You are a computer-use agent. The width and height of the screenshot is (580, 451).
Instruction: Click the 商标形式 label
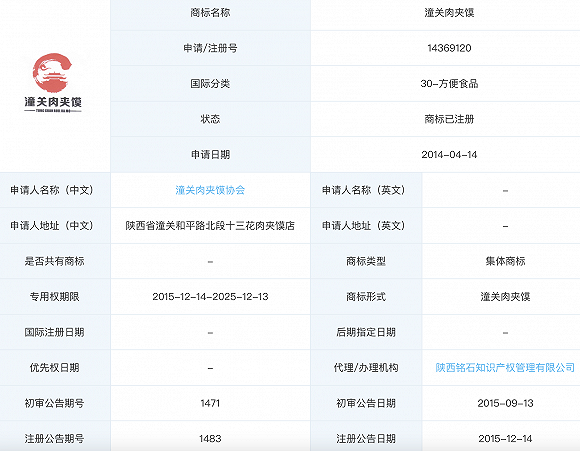[x=366, y=297]
